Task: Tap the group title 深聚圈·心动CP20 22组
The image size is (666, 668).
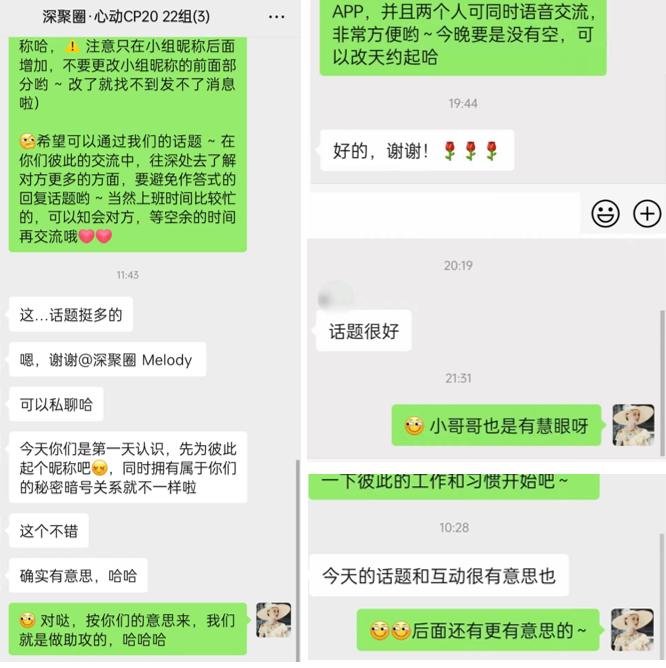Action: coord(126,17)
